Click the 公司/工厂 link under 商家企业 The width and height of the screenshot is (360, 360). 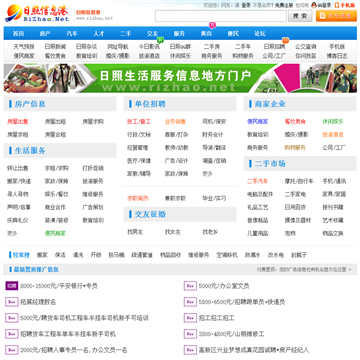(334, 148)
